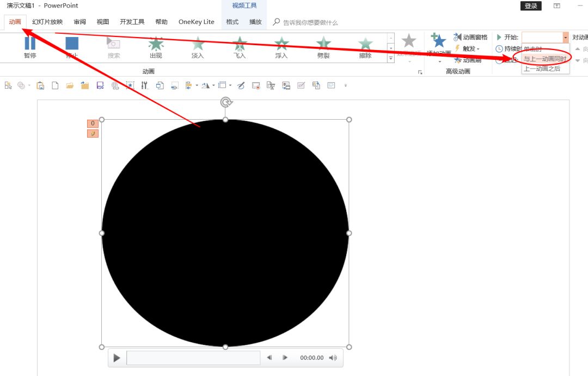Image resolution: width=588 pixels, height=376 pixels.
Task: Apply the 擦除 (Wipe) animation effect
Action: (x=365, y=47)
